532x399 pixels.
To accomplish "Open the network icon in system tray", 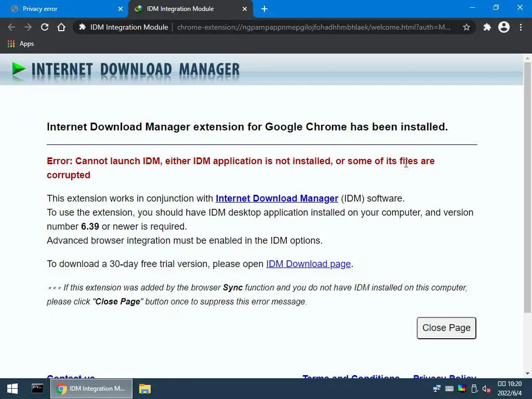I will [436, 389].
